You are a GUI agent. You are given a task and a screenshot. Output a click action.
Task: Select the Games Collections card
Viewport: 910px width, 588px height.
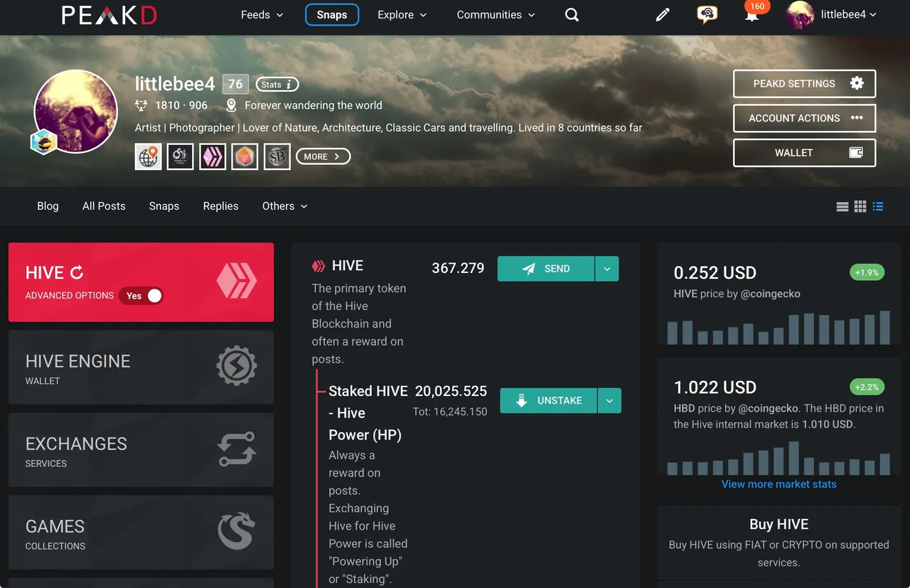[141, 533]
